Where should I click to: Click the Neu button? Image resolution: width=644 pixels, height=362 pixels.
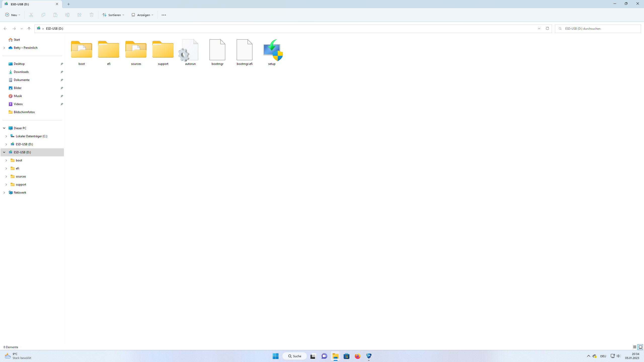(13, 15)
